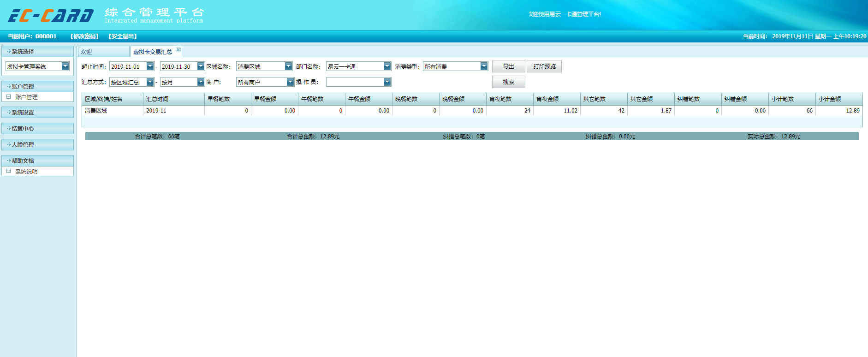Click the 搜索 button
This screenshot has height=357, width=868.
click(508, 82)
